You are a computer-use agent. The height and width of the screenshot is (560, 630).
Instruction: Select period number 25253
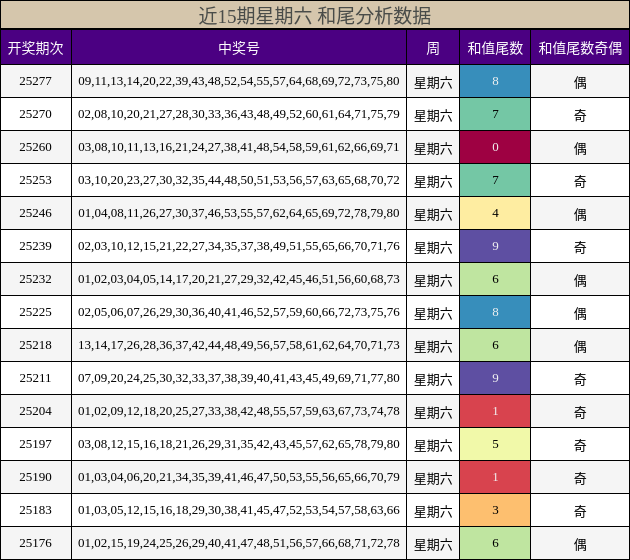[x=36, y=180]
